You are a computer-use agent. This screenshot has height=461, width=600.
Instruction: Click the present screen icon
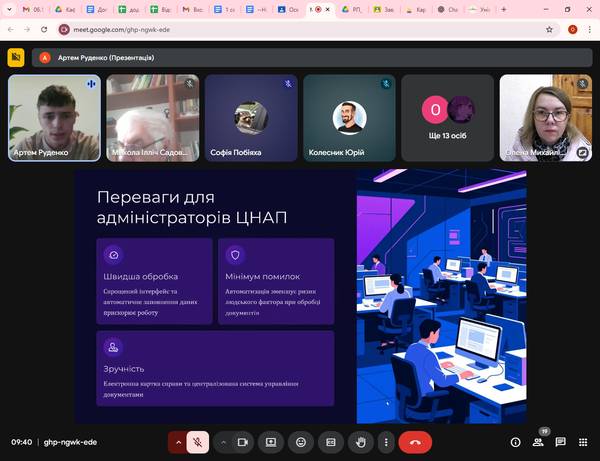270,441
